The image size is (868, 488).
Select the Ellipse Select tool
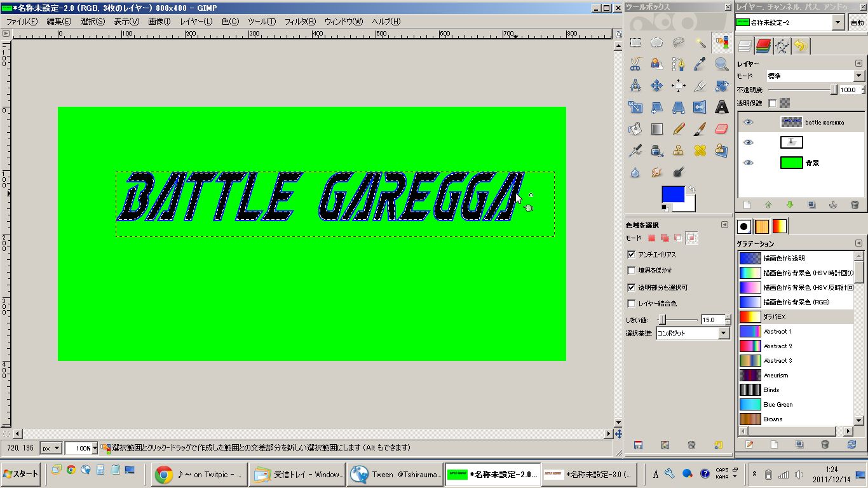tap(657, 43)
